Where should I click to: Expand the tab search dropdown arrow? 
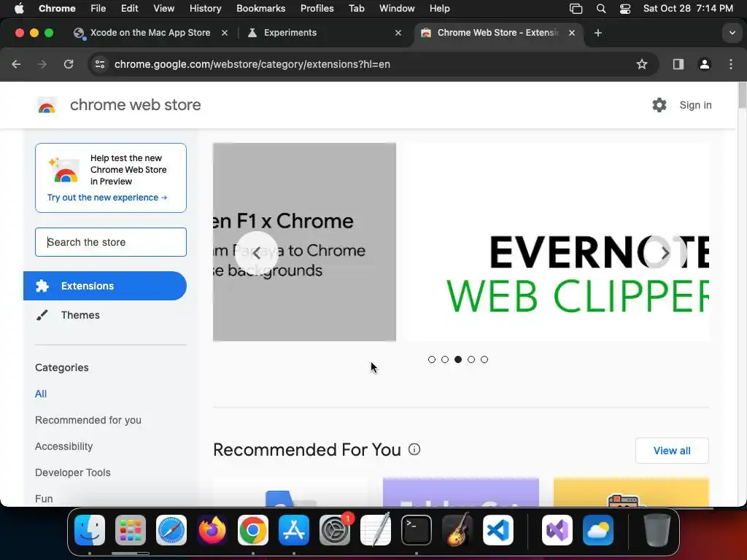pyautogui.click(x=732, y=33)
